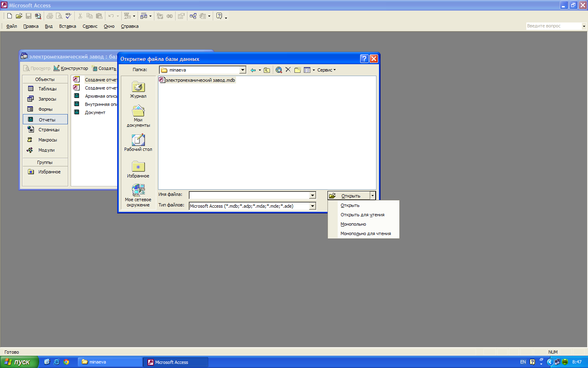Image resolution: width=588 pixels, height=368 pixels.
Task: Open the Журнал history shortcut
Action: coord(138,90)
